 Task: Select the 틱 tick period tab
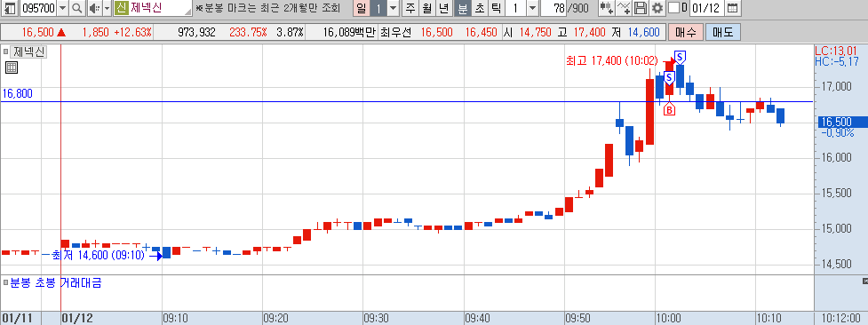pyautogui.click(x=496, y=8)
